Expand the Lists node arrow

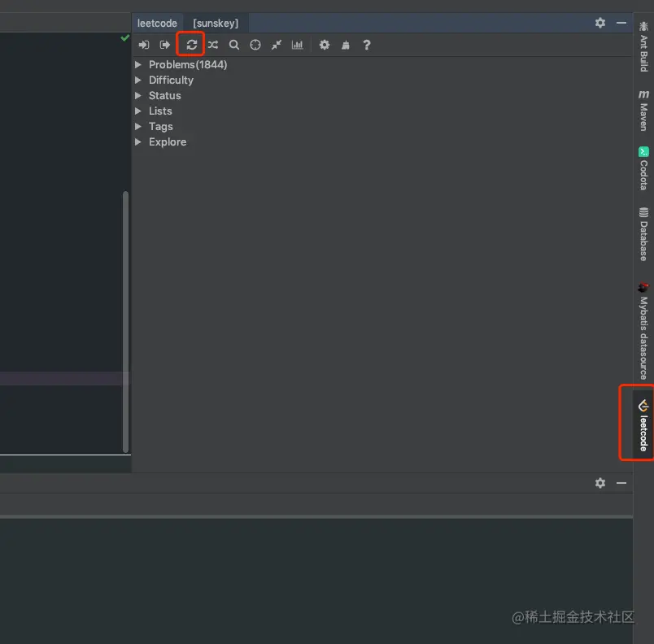click(x=138, y=111)
